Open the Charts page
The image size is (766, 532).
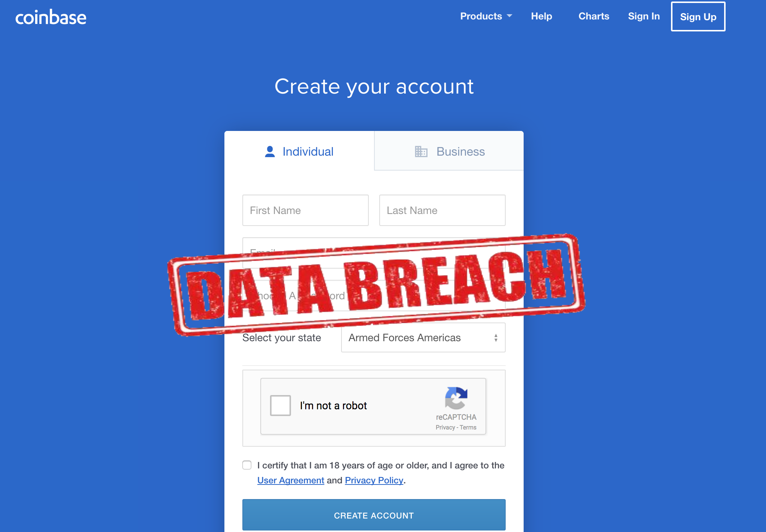point(594,16)
